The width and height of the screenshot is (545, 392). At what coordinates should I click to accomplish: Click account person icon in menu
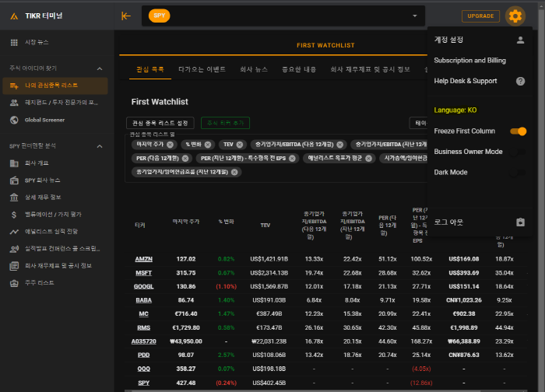tap(520, 40)
